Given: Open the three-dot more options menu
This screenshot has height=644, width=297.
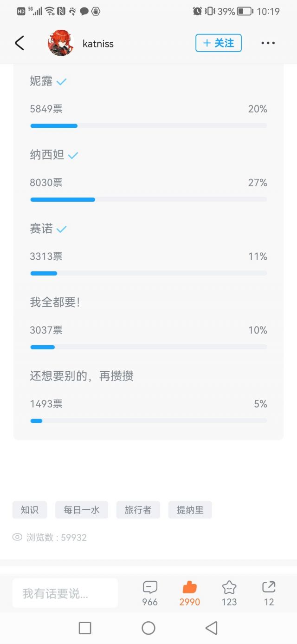Looking at the screenshot, I should pyautogui.click(x=268, y=43).
